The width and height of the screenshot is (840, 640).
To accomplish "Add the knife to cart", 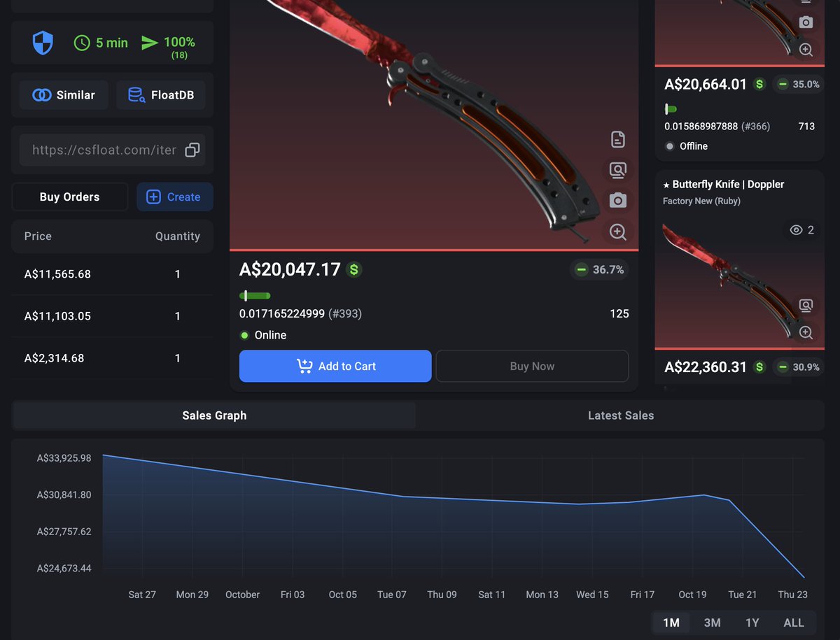I will pos(335,366).
